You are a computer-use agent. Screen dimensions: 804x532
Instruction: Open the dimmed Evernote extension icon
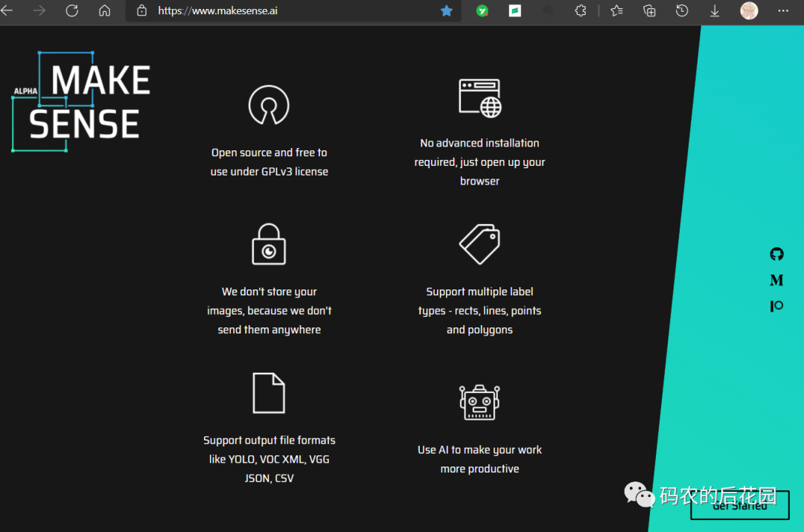pos(548,10)
